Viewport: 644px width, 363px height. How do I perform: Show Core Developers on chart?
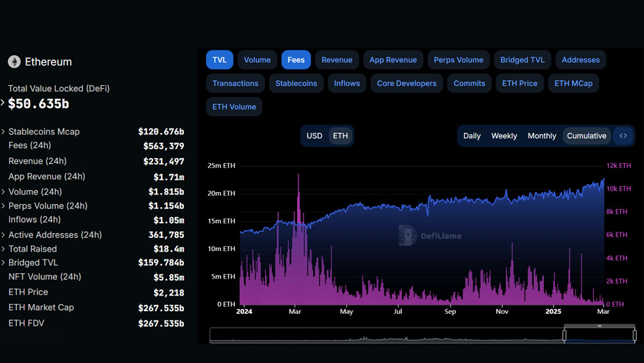(x=406, y=83)
